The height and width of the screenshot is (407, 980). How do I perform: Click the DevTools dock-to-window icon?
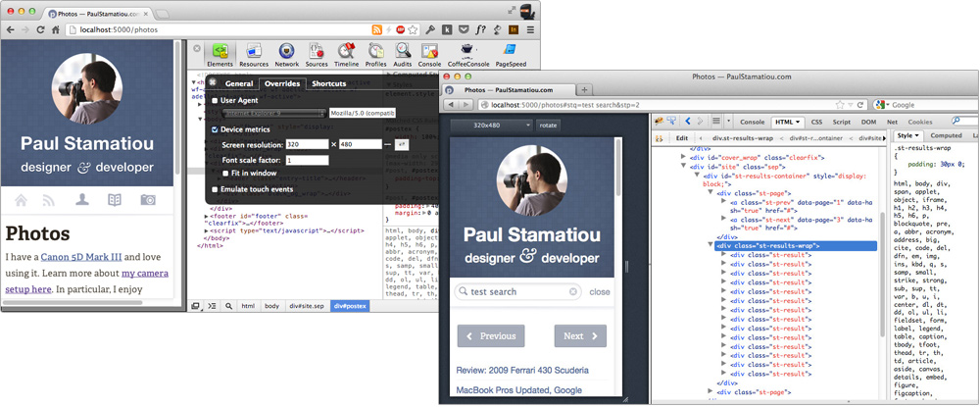pos(196,306)
